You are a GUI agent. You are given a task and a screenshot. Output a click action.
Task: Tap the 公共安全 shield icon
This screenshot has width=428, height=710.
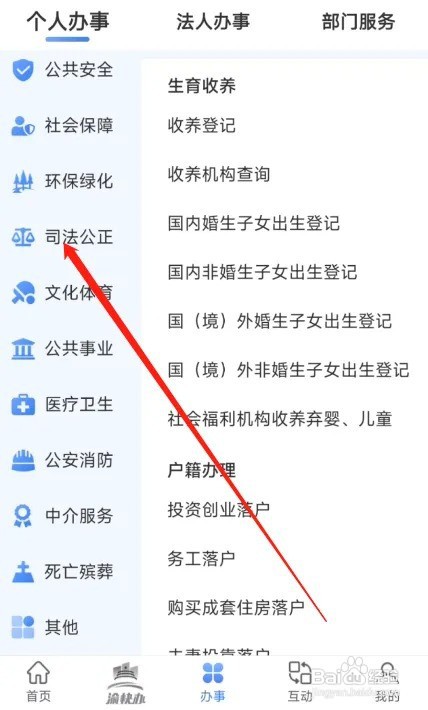click(23, 71)
